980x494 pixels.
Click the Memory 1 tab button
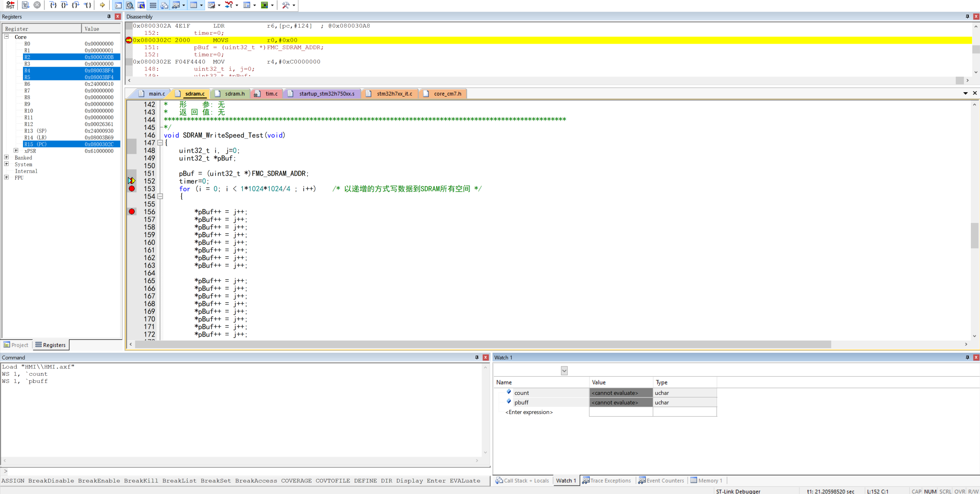click(707, 481)
